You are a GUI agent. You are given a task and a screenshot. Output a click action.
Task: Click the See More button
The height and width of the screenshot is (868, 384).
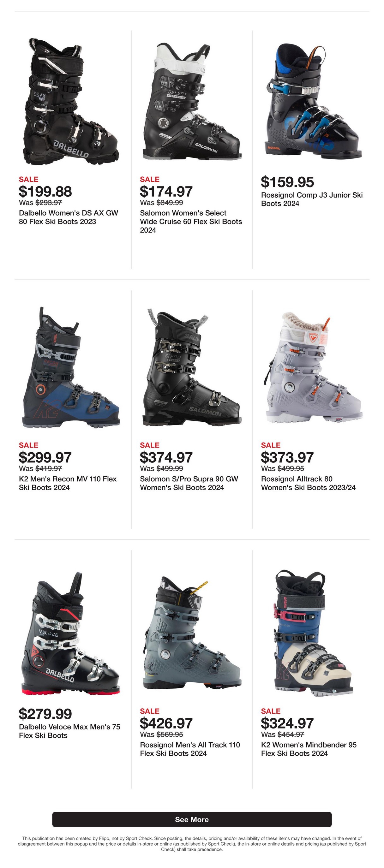click(192, 819)
